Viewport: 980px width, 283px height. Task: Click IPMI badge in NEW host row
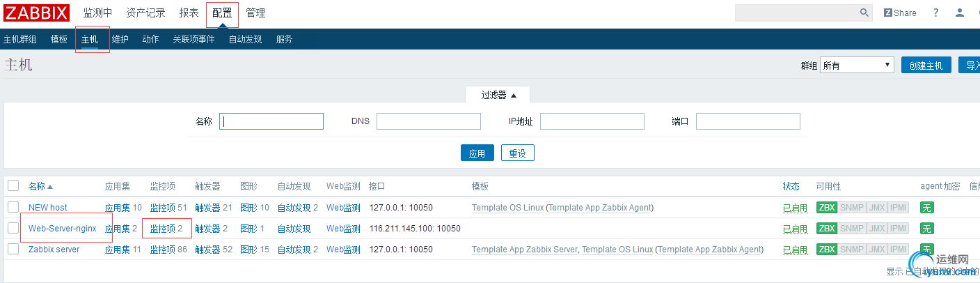899,207
